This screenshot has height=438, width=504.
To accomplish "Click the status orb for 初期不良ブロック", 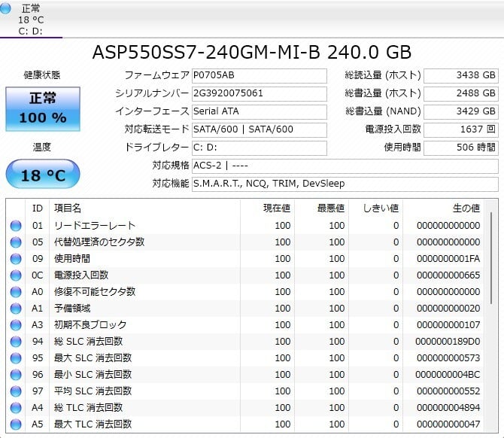I will click(16, 325).
